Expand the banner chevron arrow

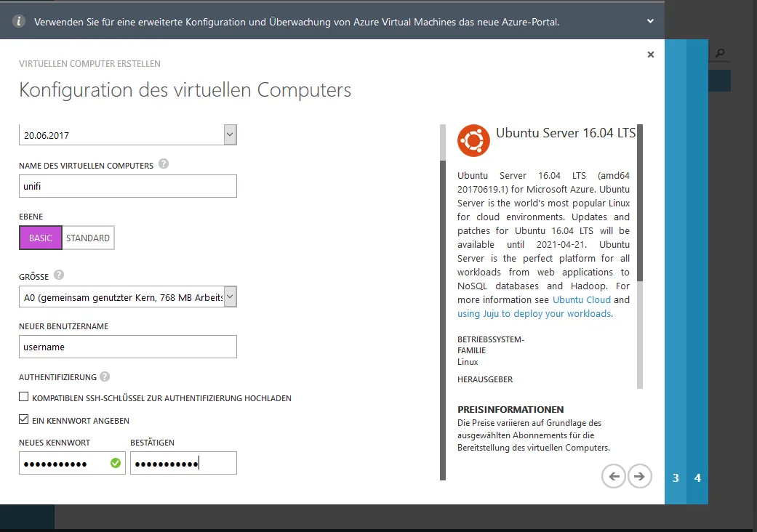click(x=650, y=21)
